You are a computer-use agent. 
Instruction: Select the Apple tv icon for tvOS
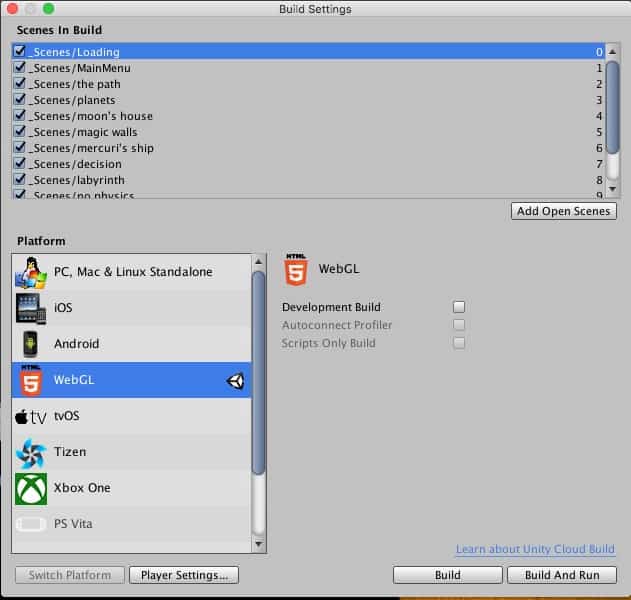[x=31, y=417]
